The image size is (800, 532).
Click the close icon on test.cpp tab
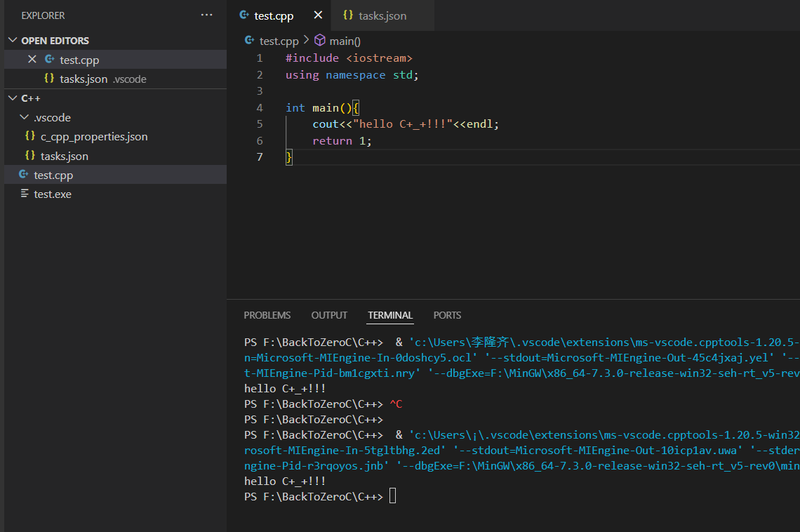318,15
